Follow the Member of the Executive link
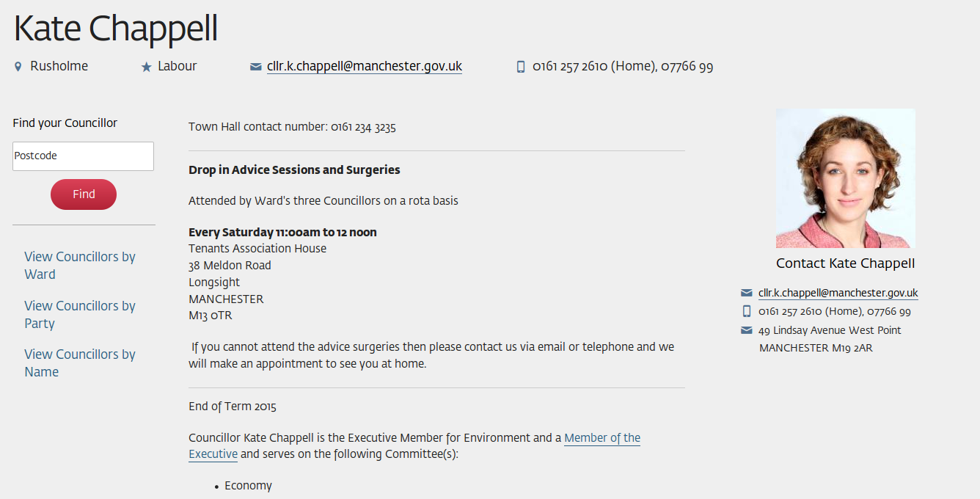980x499 pixels. [x=601, y=438]
